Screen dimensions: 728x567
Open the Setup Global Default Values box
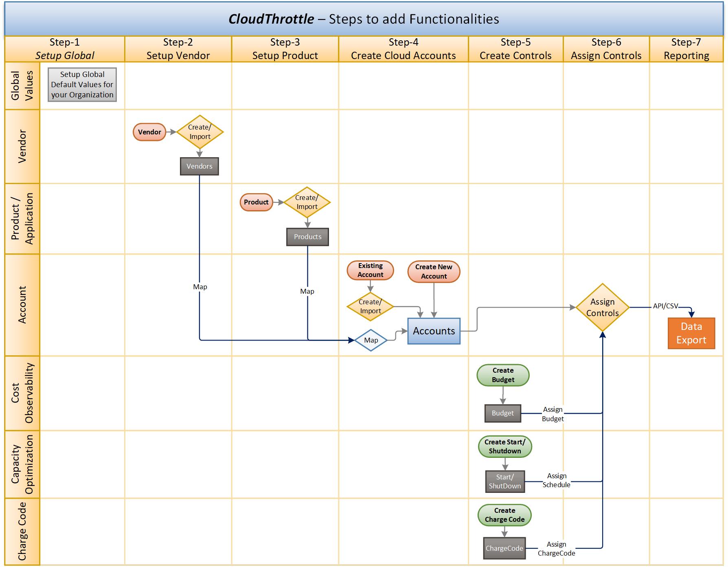coord(82,85)
